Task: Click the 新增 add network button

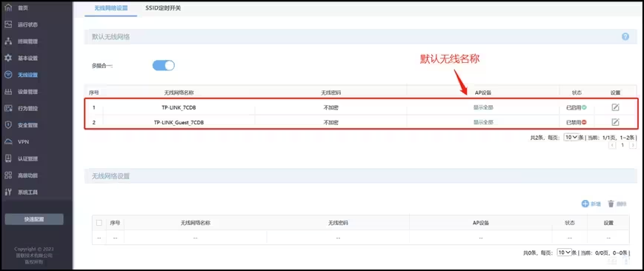Action: [x=591, y=204]
